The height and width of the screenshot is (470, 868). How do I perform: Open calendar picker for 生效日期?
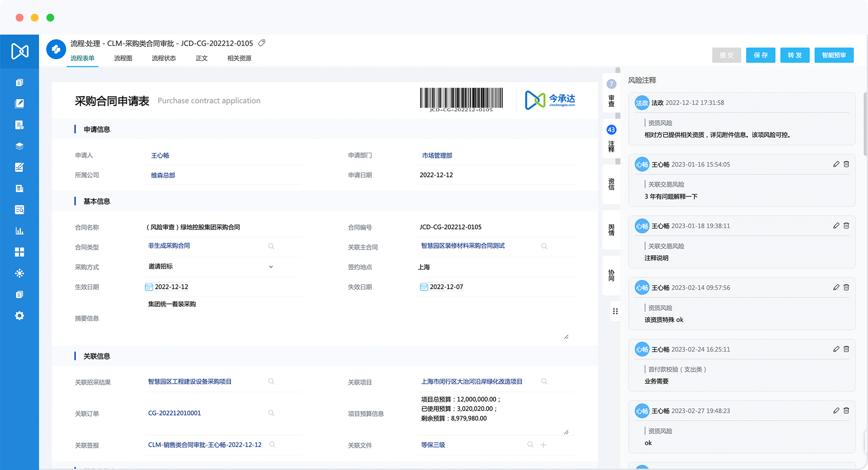[149, 287]
